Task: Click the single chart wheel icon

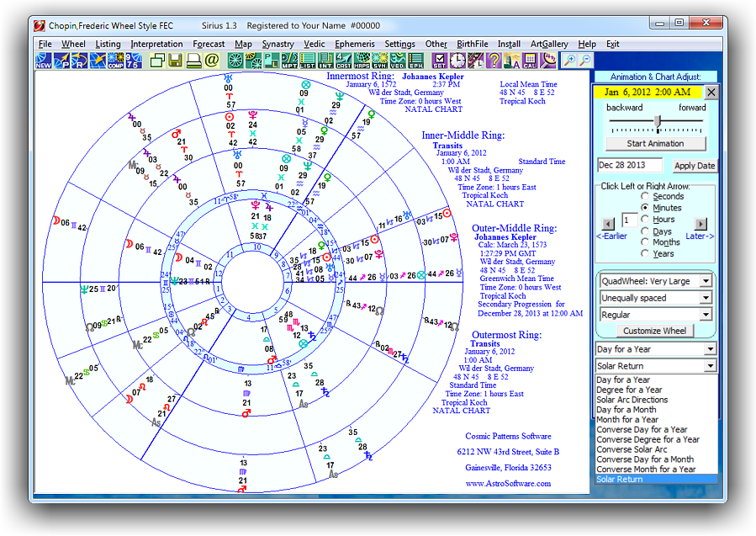Action: point(235,61)
